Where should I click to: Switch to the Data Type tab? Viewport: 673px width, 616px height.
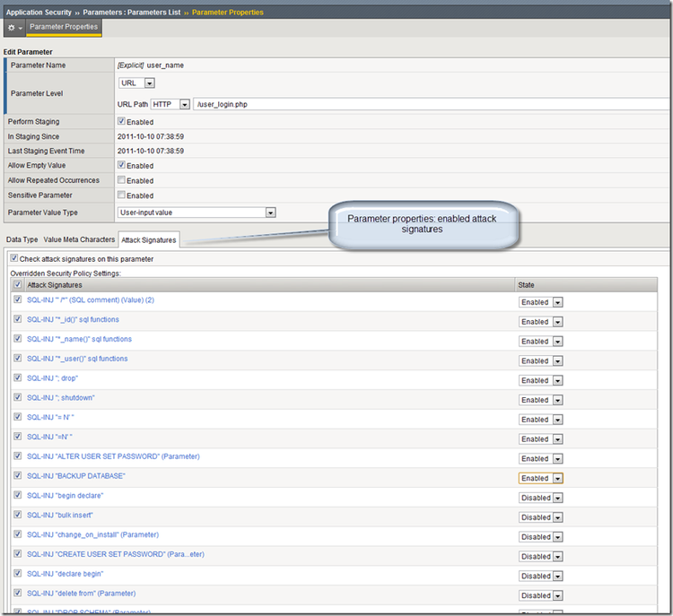click(22, 239)
